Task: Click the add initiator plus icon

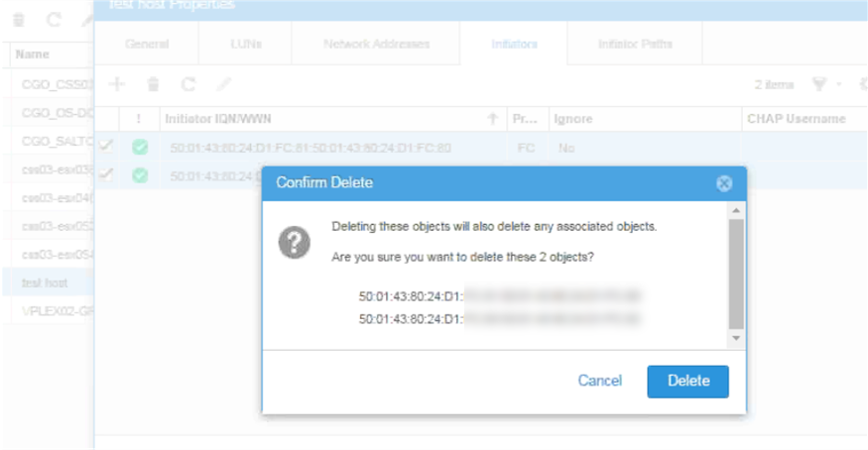Action: tap(117, 84)
